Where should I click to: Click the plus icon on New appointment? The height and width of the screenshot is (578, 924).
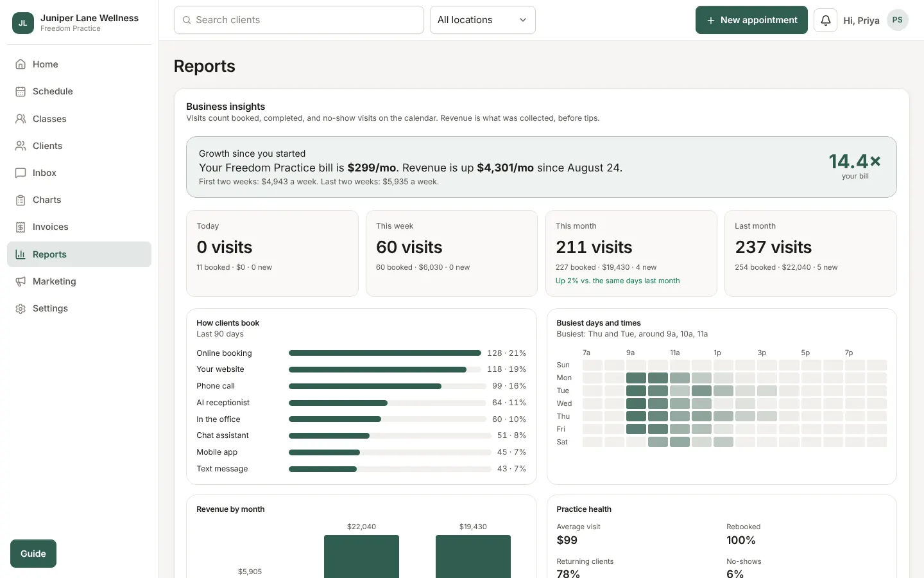coord(710,21)
